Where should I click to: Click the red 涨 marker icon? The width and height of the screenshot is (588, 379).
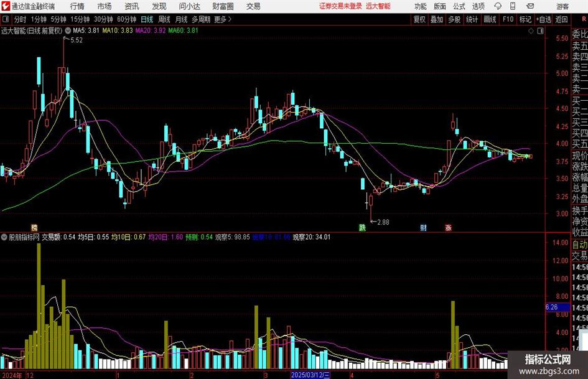pyautogui.click(x=448, y=227)
